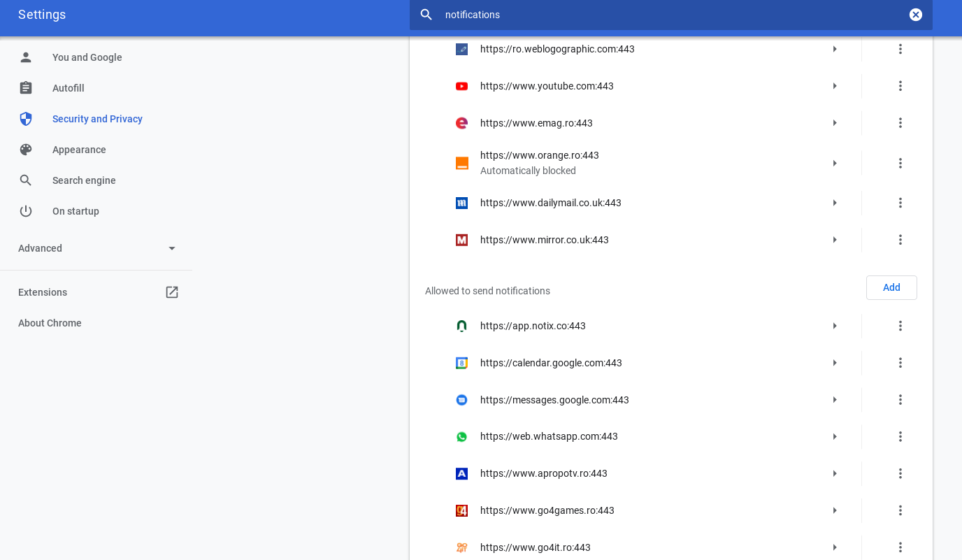Click the Mirror favicon icon
The width and height of the screenshot is (962, 560).
tap(461, 240)
